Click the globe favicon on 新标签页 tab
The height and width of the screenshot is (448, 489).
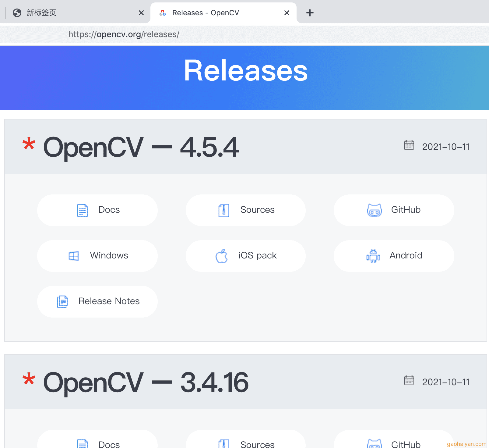(17, 13)
